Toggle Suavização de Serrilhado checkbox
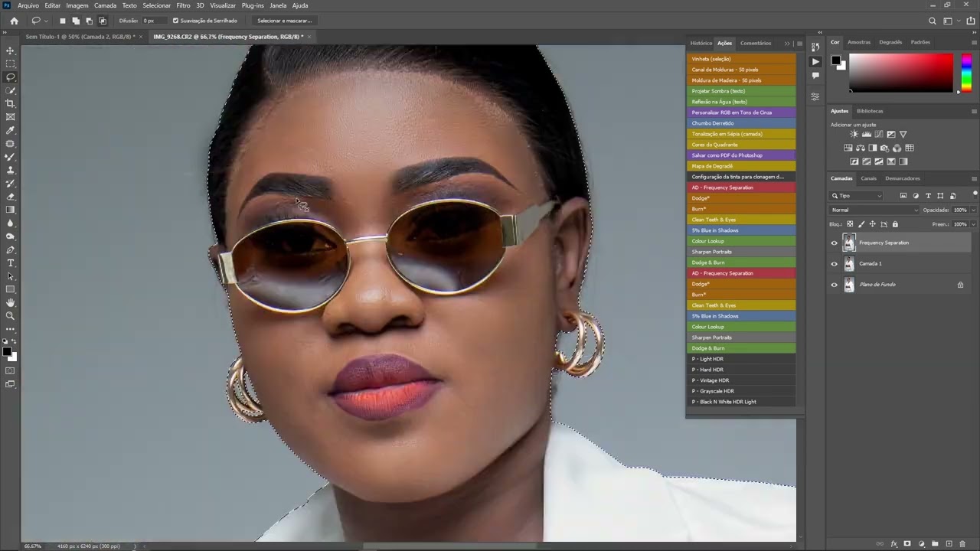 tap(175, 21)
